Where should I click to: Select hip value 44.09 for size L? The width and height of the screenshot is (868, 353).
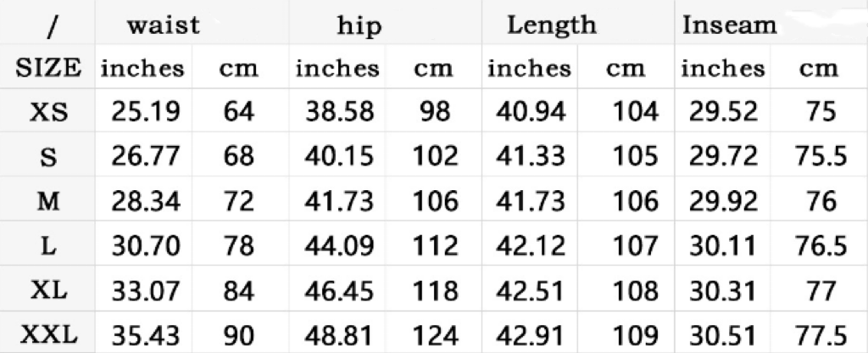[339, 245]
